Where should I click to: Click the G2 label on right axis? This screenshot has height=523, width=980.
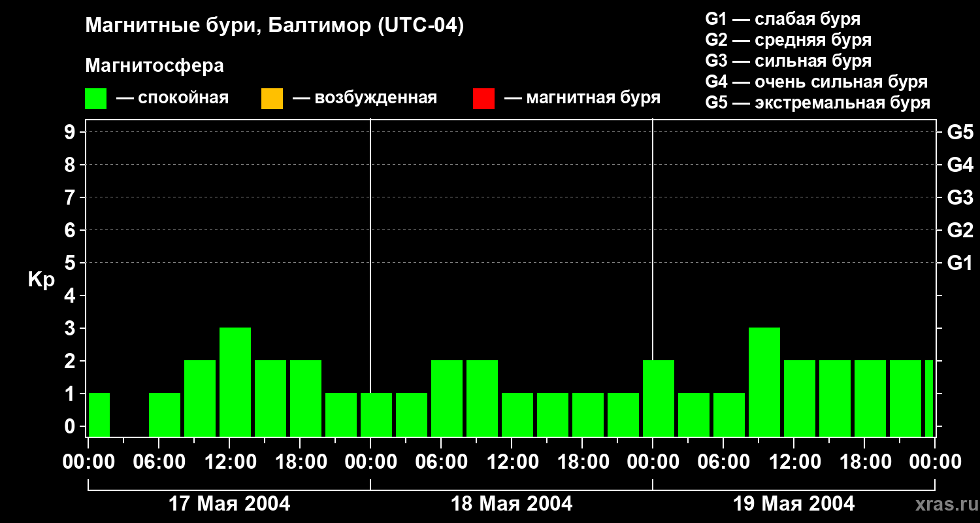pyautogui.click(x=960, y=230)
